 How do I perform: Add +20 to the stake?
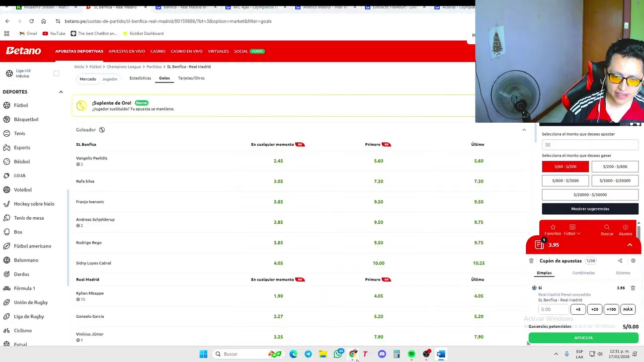[595, 309]
